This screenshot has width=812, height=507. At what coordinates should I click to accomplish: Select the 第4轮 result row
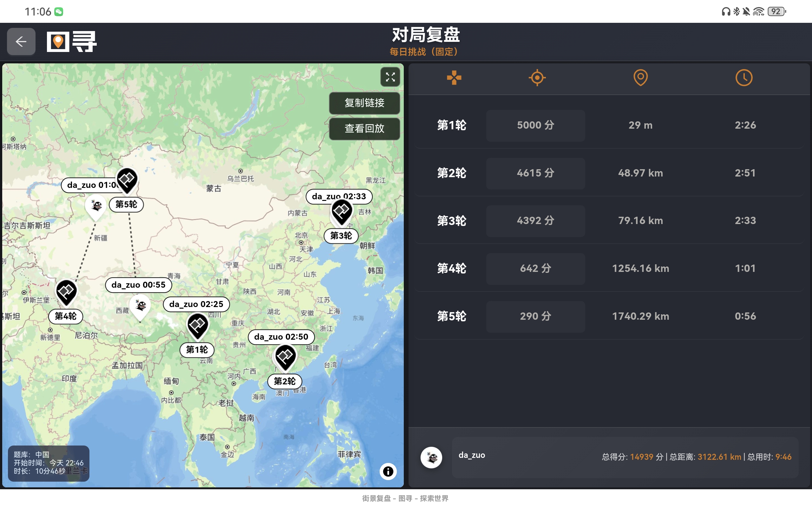451,269
